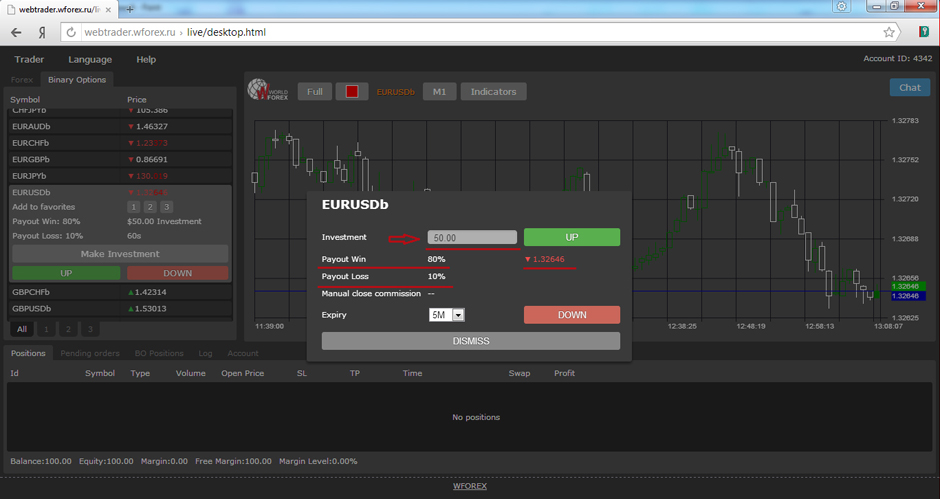Open the browser settings gear icon
The image size is (940, 499).
[x=842, y=6]
